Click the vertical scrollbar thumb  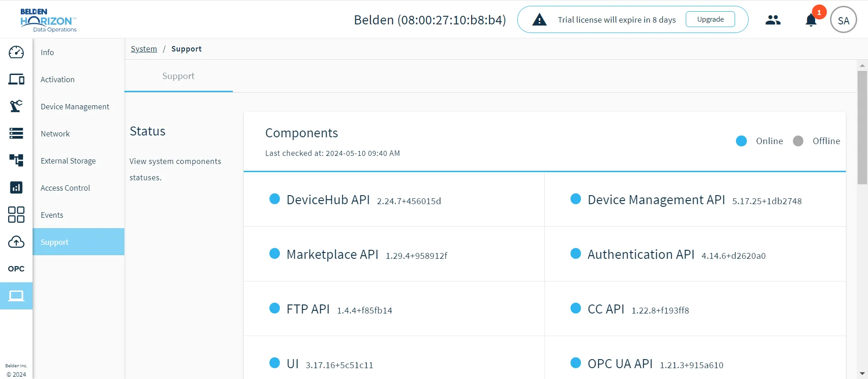862,127
